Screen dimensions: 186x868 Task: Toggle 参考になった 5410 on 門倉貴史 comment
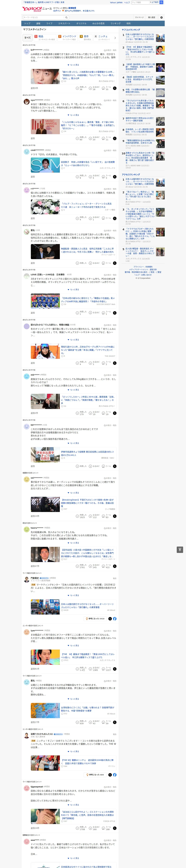(x=95, y=619)
